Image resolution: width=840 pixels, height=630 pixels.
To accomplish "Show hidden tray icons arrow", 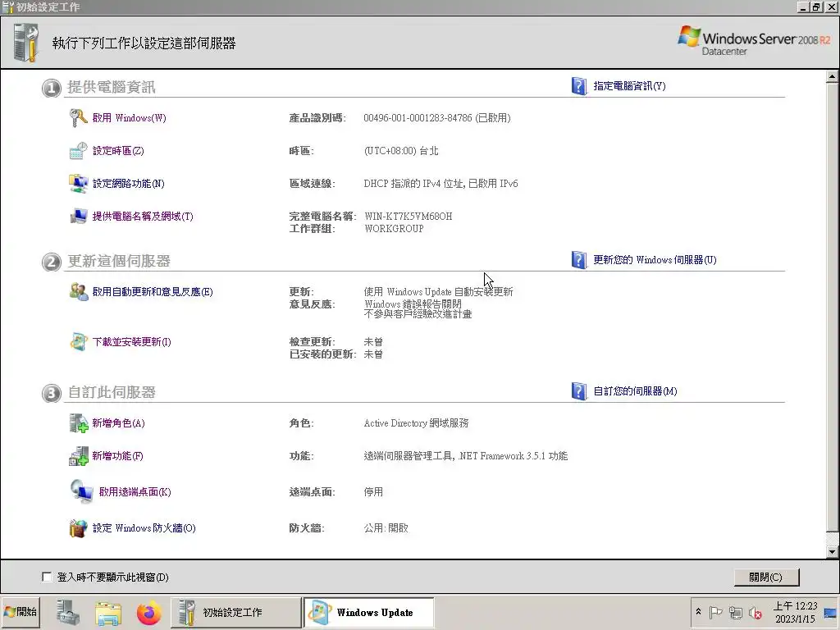I will coord(698,612).
